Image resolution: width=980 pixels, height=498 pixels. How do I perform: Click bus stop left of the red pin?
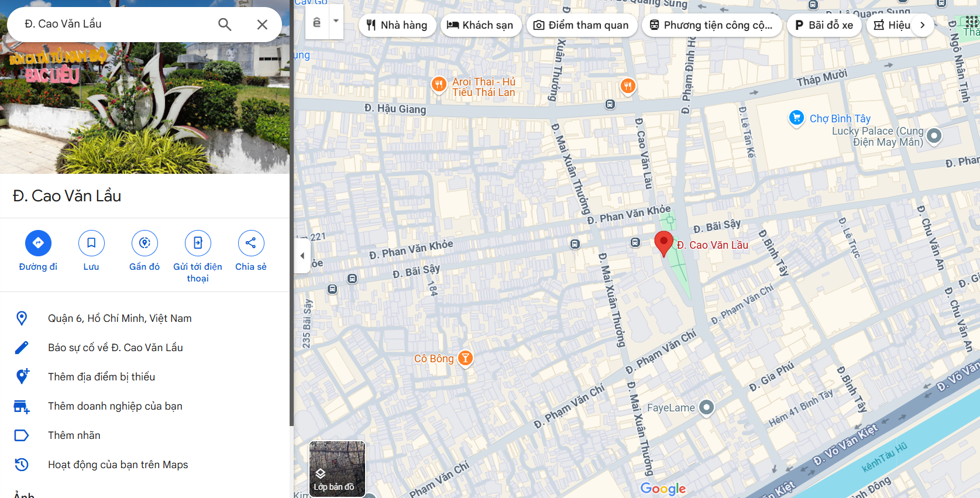(x=635, y=242)
